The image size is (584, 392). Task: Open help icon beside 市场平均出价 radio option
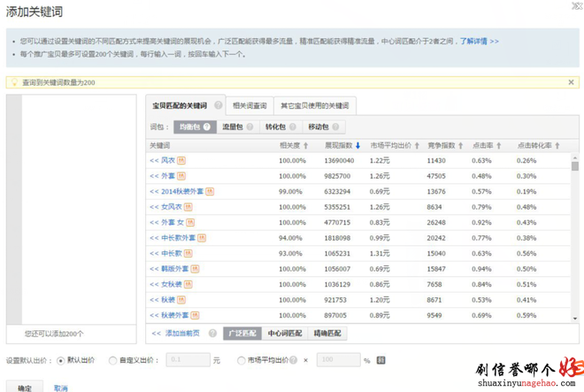click(294, 360)
